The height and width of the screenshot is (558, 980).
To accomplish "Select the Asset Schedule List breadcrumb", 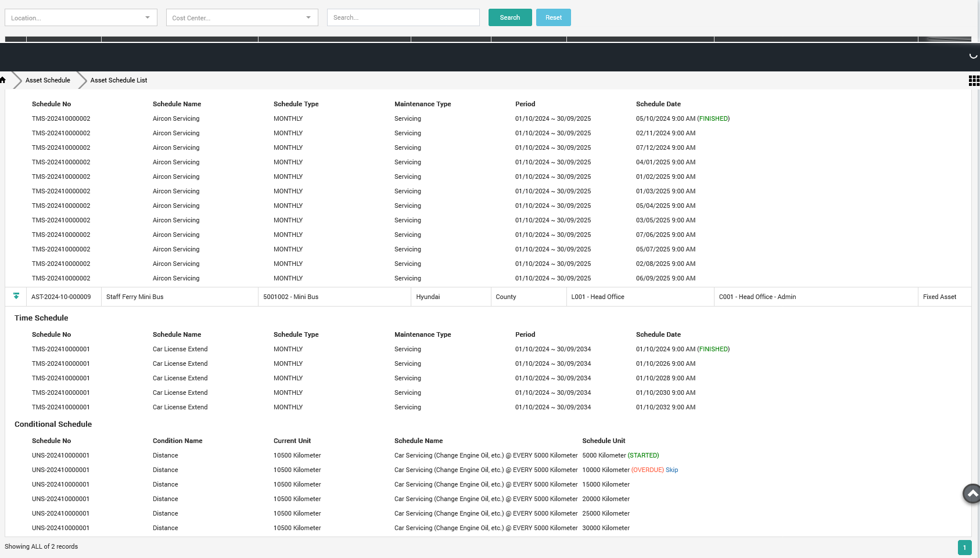I will [x=119, y=80].
